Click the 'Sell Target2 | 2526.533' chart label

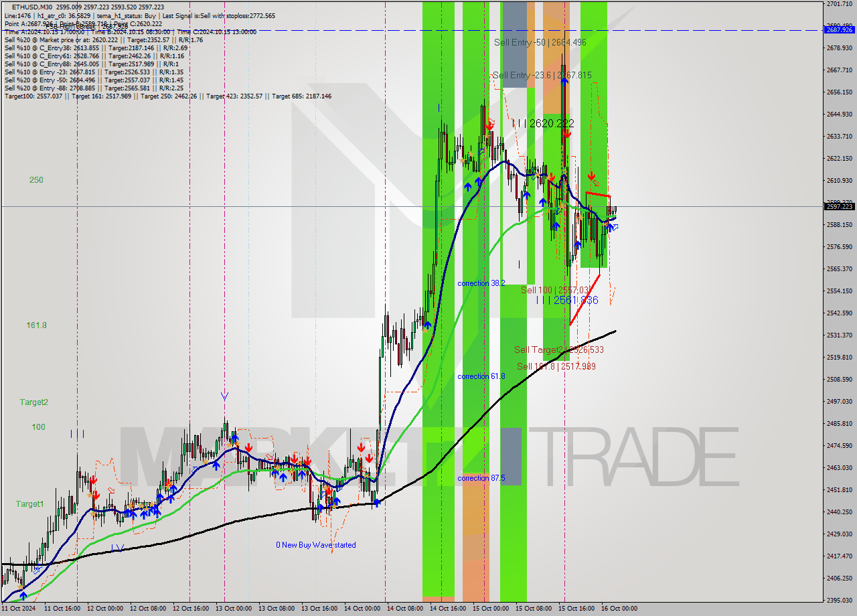pos(559,350)
